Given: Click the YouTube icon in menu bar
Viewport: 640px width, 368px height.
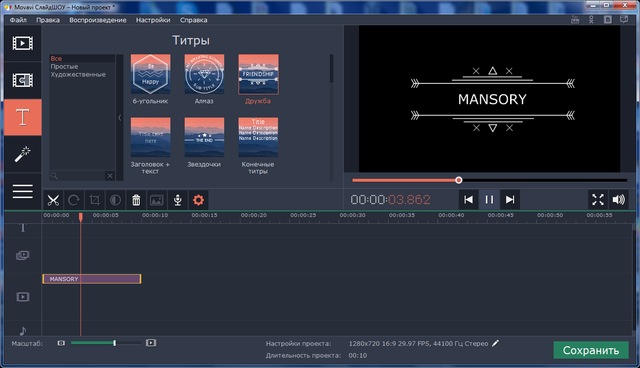Looking at the screenshot, I should pos(575,20).
